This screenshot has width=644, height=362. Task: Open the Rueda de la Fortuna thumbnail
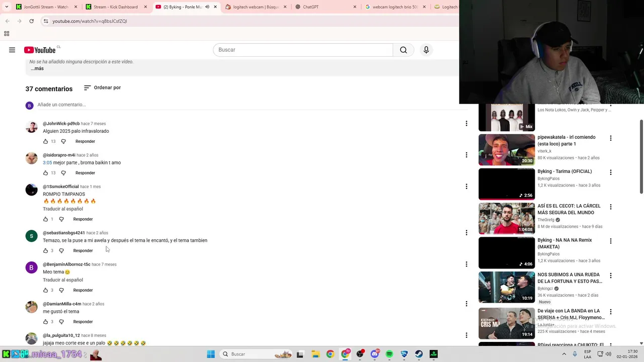pyautogui.click(x=507, y=287)
